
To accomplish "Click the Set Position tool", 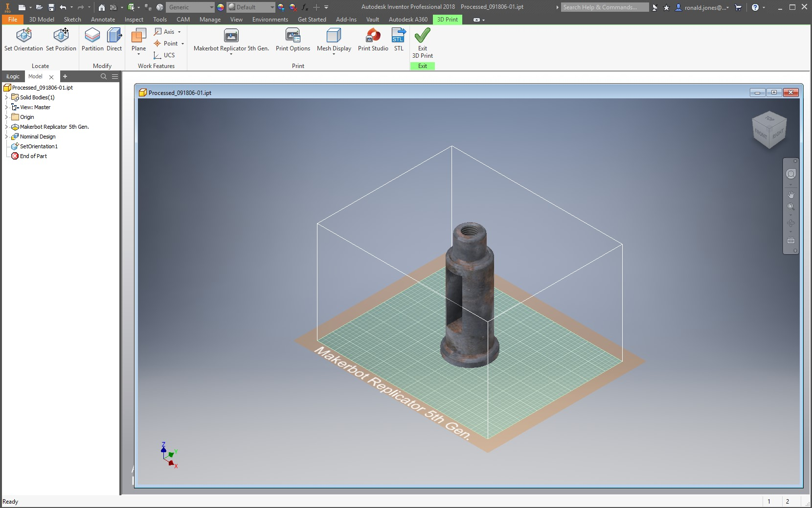I will [61, 39].
